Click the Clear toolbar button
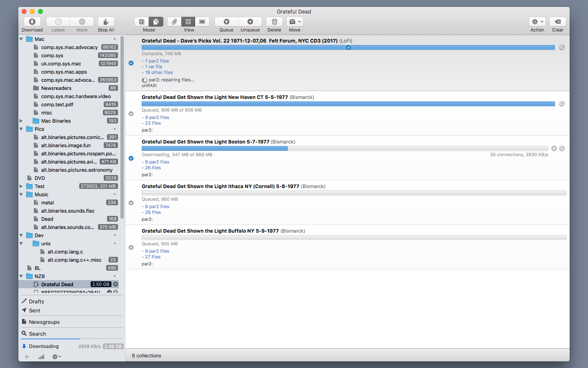588x368 pixels. point(558,22)
